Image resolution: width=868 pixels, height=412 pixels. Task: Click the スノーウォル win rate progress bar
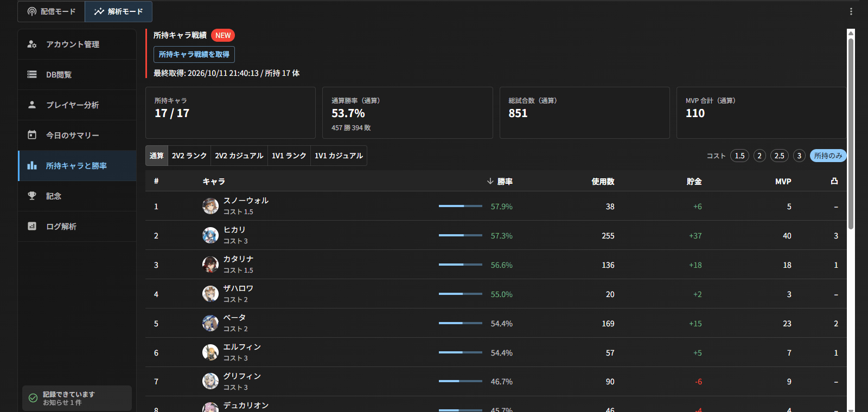pyautogui.click(x=461, y=206)
